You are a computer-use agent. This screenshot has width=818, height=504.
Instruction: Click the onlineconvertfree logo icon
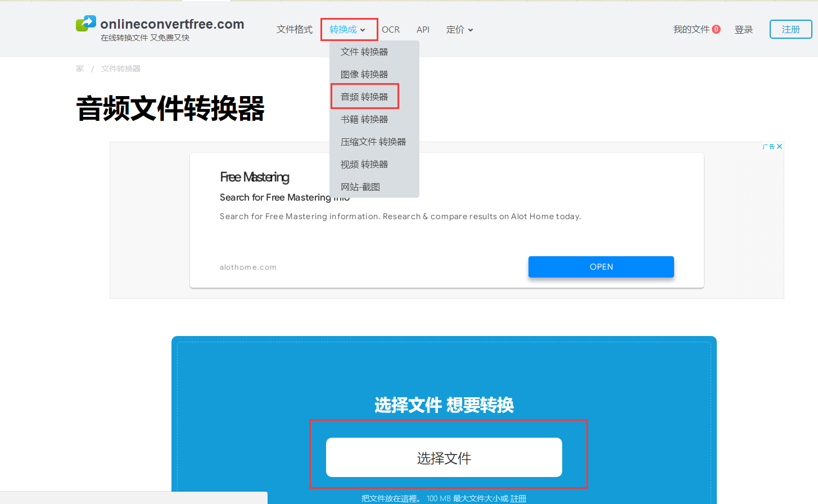coord(86,24)
